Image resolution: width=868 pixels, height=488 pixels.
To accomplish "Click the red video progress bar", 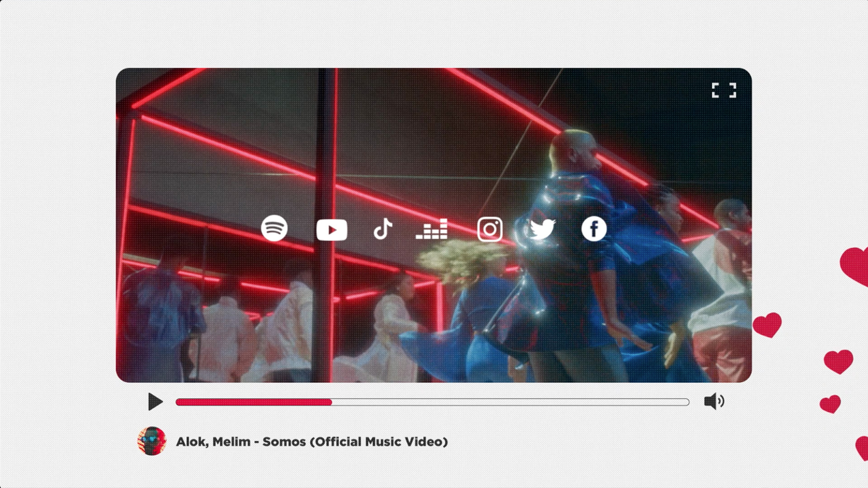I will click(432, 402).
